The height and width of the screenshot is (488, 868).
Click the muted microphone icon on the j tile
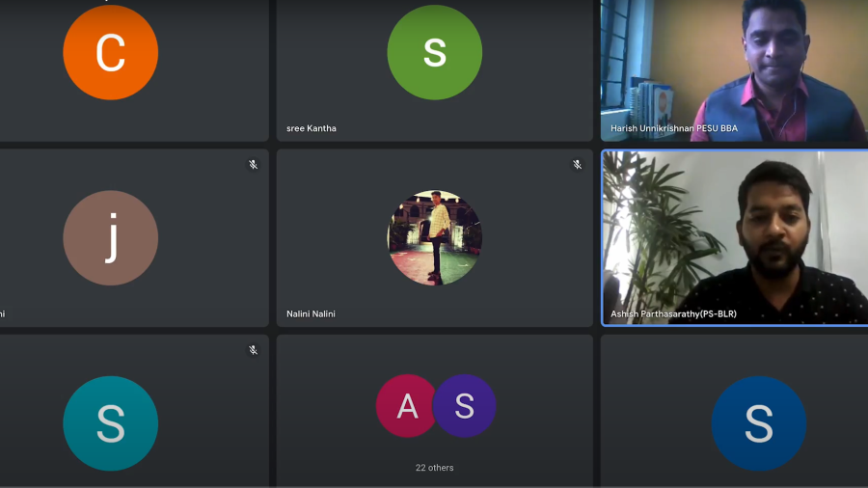(x=253, y=165)
